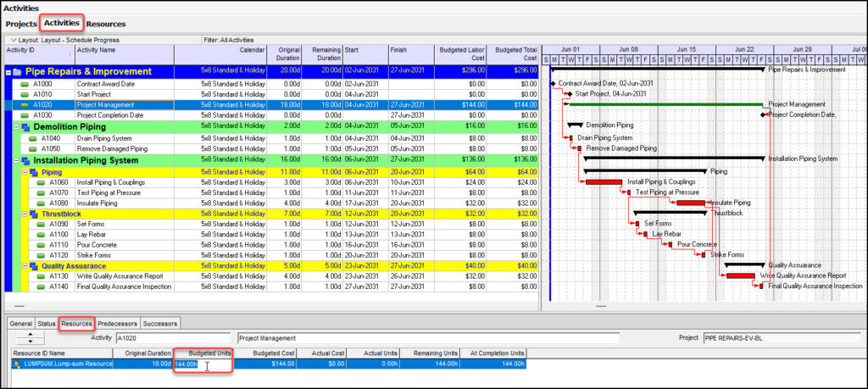
Task: Click the WBS icon beside Thrustblock
Action: 34,214
